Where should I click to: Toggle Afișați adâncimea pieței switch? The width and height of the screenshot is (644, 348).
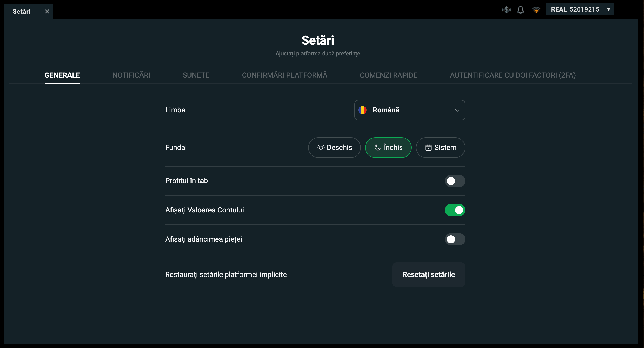coord(455,239)
